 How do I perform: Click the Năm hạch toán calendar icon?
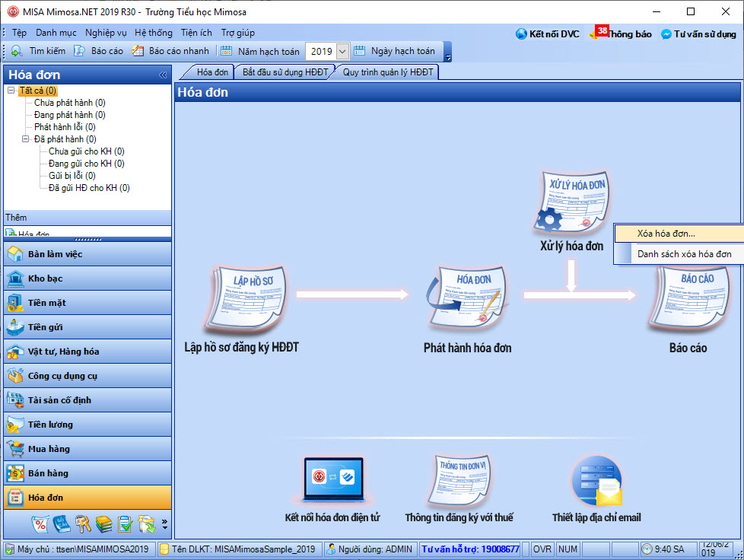tap(227, 51)
